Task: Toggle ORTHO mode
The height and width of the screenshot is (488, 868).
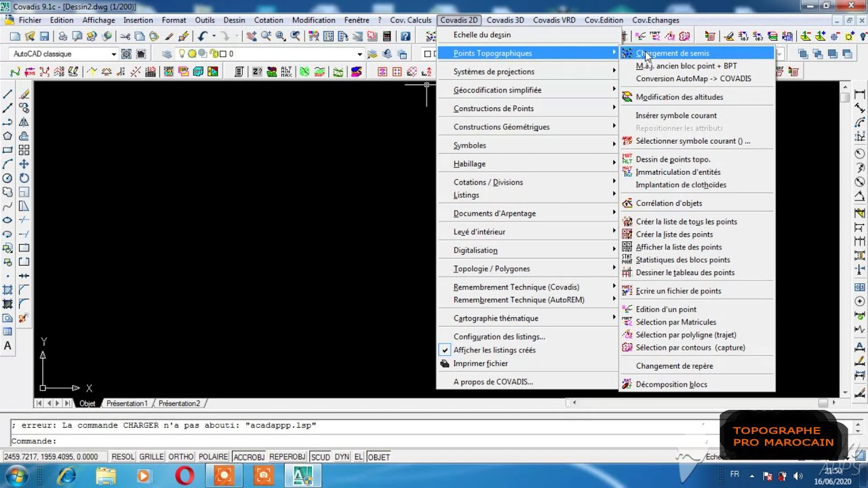Action: 181,457
